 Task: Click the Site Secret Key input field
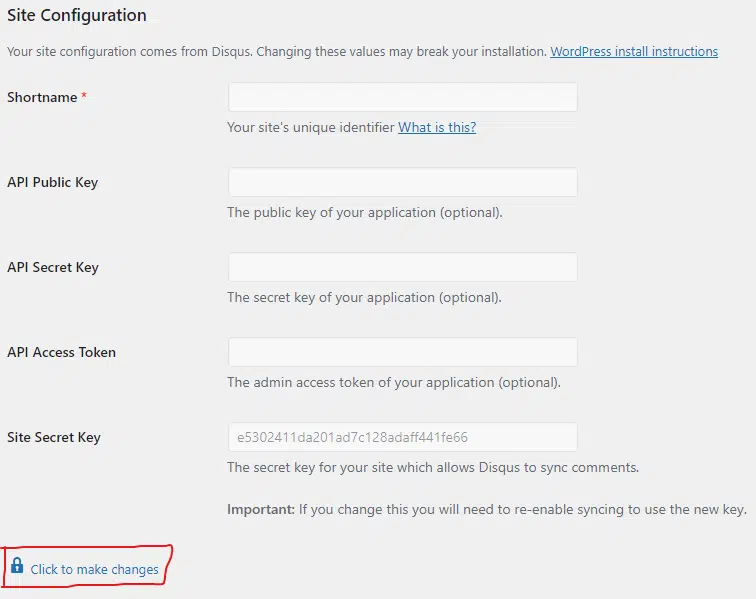[403, 437]
